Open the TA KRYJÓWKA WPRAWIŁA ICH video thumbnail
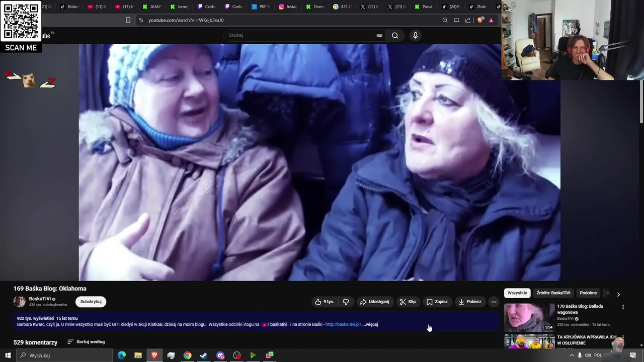Screen dimensions: 644x362 pos(529,341)
